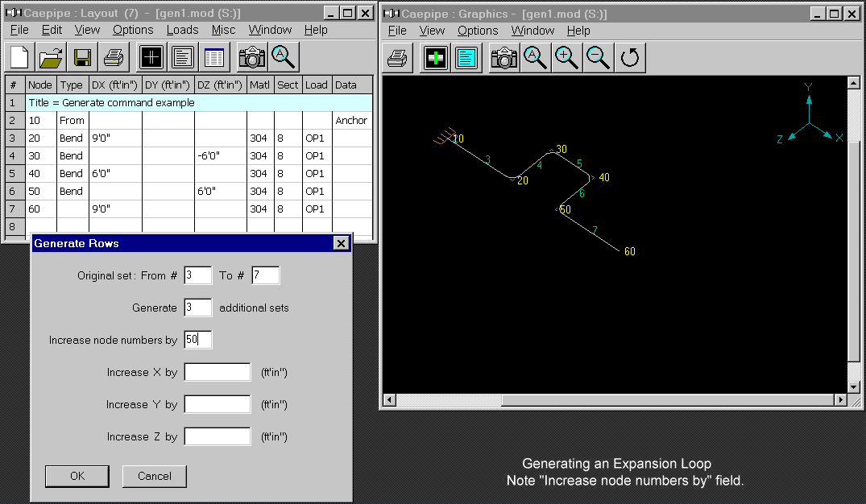Click the Zoom In plus magnifier
866x504 pixels.
[566, 58]
